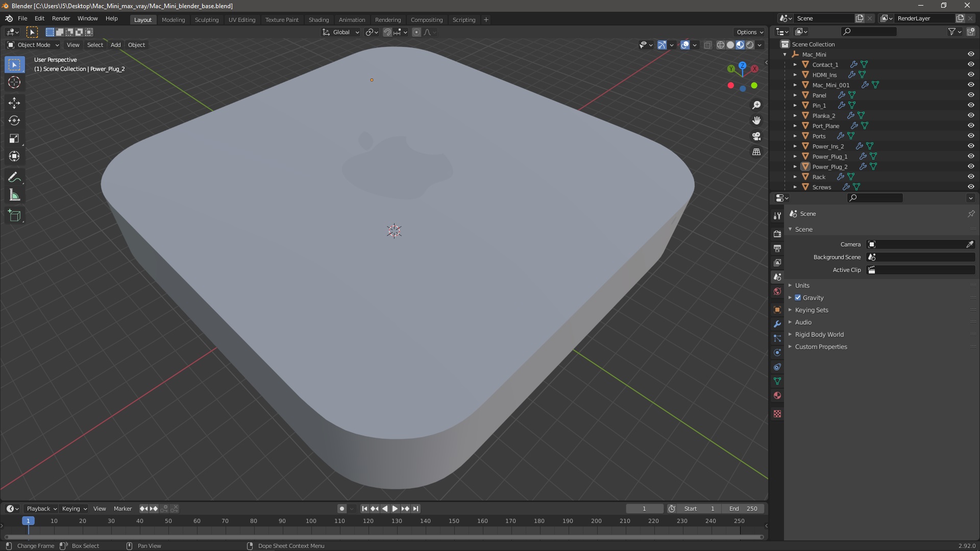Select the Add Cube tool
Screen dimensions: 980x551
point(14,215)
